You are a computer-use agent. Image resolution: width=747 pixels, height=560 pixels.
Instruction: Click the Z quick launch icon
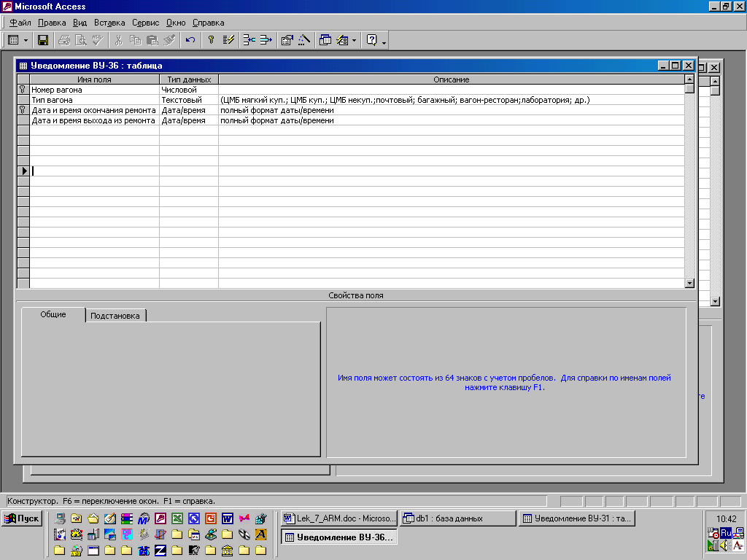tap(160, 551)
